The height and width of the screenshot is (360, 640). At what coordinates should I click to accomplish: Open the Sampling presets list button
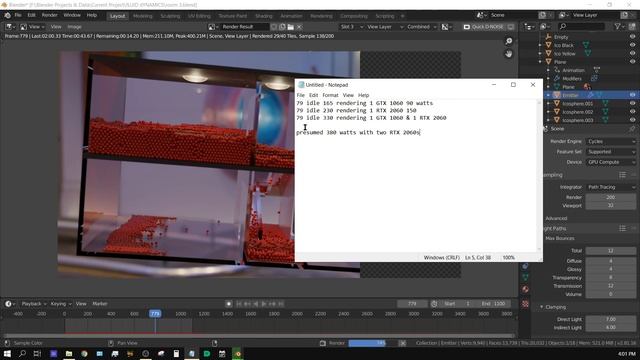click(622, 175)
